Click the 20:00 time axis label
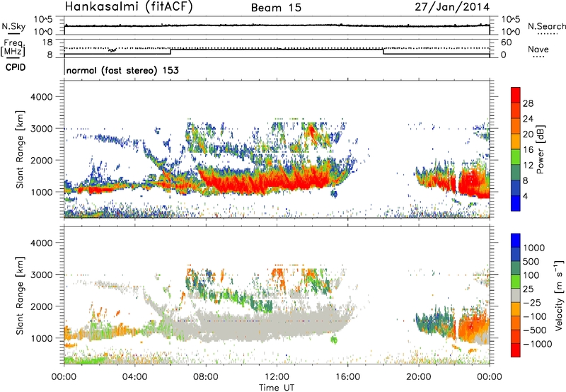Viewport: 566px width, 392px height. (x=418, y=377)
